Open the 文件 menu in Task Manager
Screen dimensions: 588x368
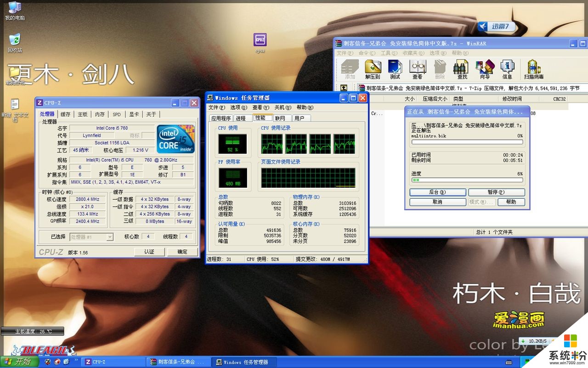[217, 108]
